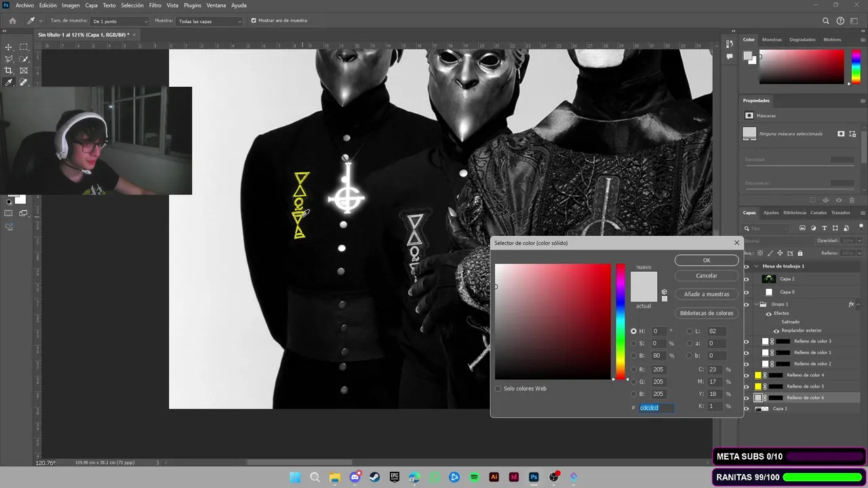This screenshot has width=868, height=488.
Task: Select the Rectangular Marquee tool
Action: 24,47
